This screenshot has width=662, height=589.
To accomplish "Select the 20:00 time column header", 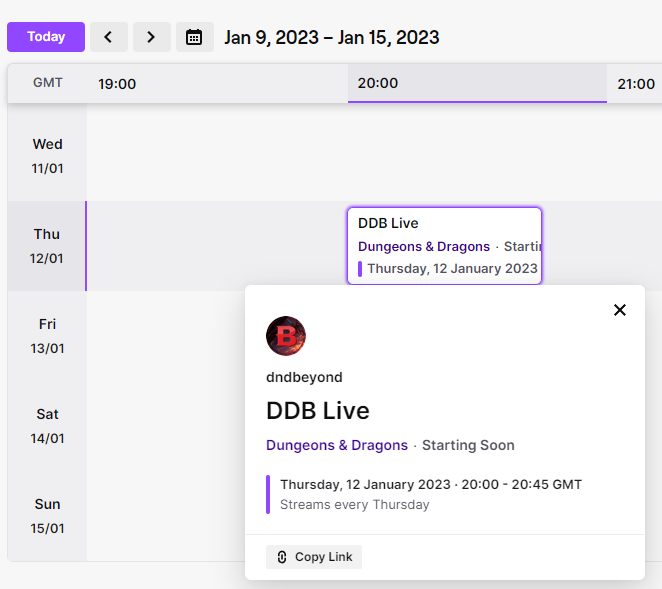I will (x=377, y=83).
